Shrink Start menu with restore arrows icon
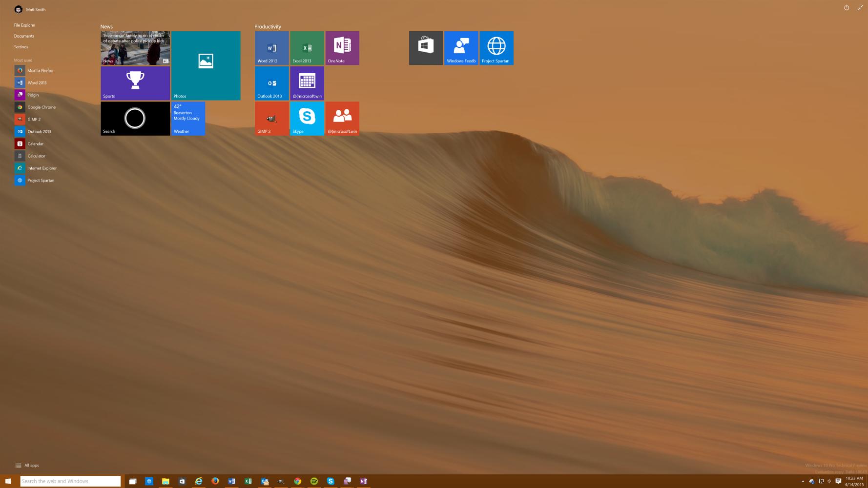Image resolution: width=868 pixels, height=488 pixels. coord(860,7)
